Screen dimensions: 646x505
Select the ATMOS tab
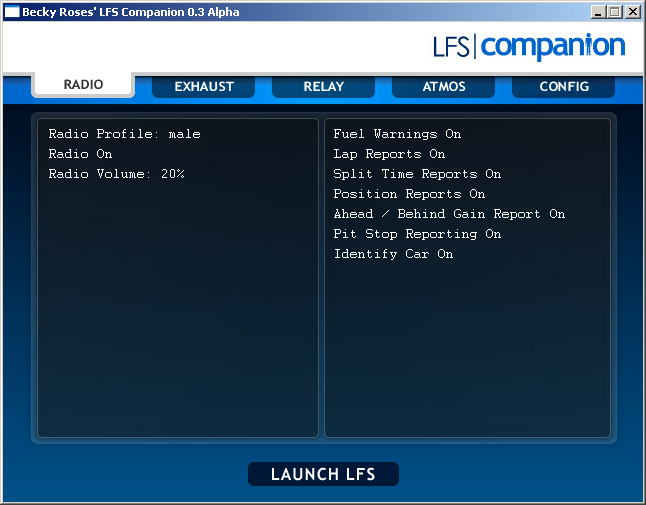[x=444, y=87]
